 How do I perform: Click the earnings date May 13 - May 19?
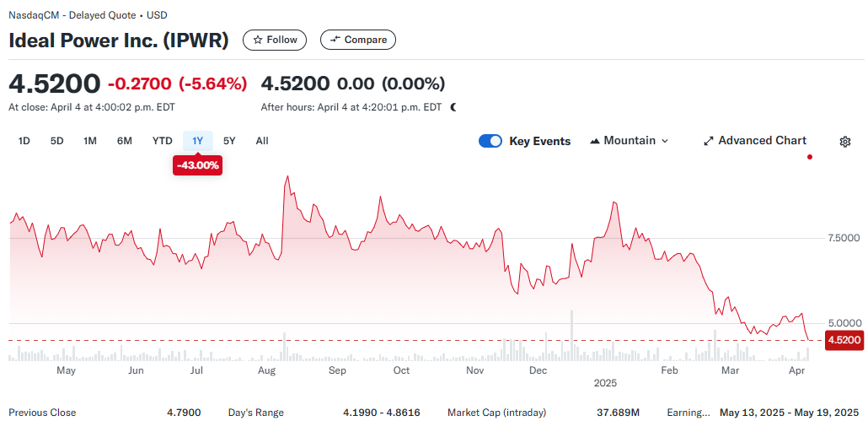[789, 413]
